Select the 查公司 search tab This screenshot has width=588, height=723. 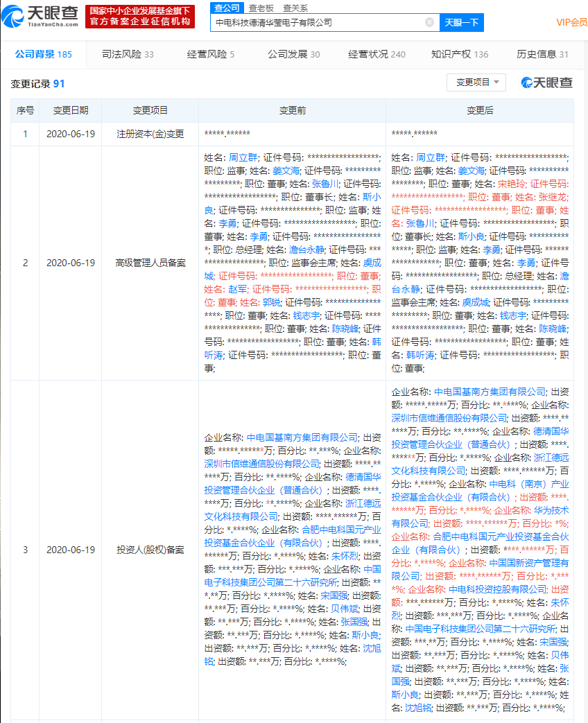227,8
